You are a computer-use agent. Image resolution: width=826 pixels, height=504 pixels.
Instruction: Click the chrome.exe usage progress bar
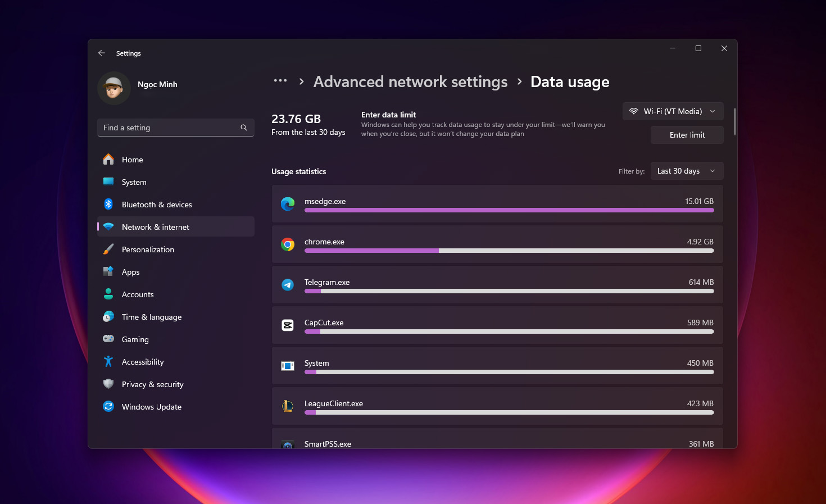tap(509, 251)
